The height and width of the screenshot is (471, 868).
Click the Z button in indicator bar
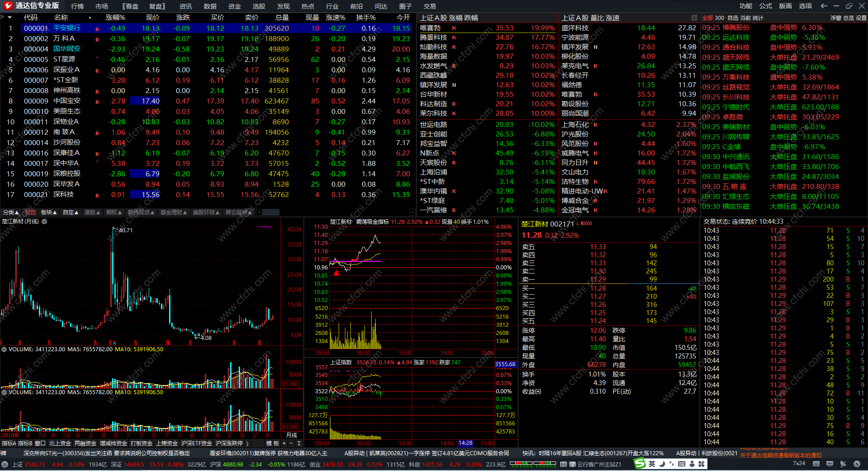tap(299, 443)
